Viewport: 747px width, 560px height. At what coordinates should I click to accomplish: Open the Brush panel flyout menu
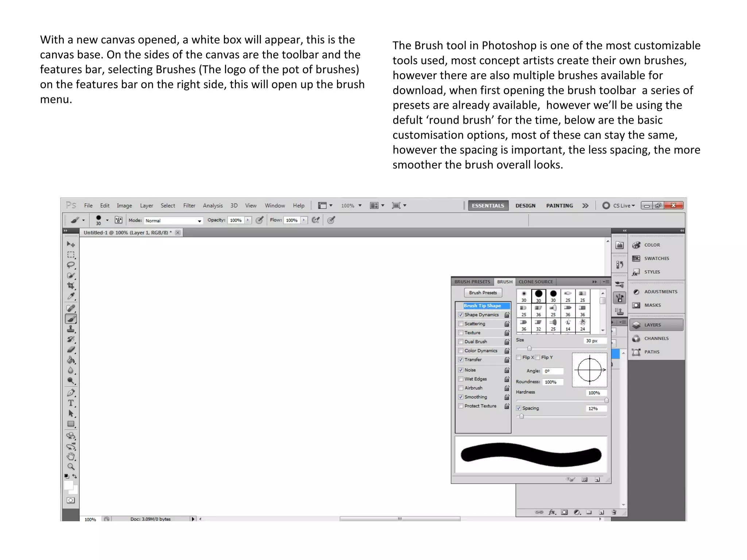pyautogui.click(x=606, y=282)
